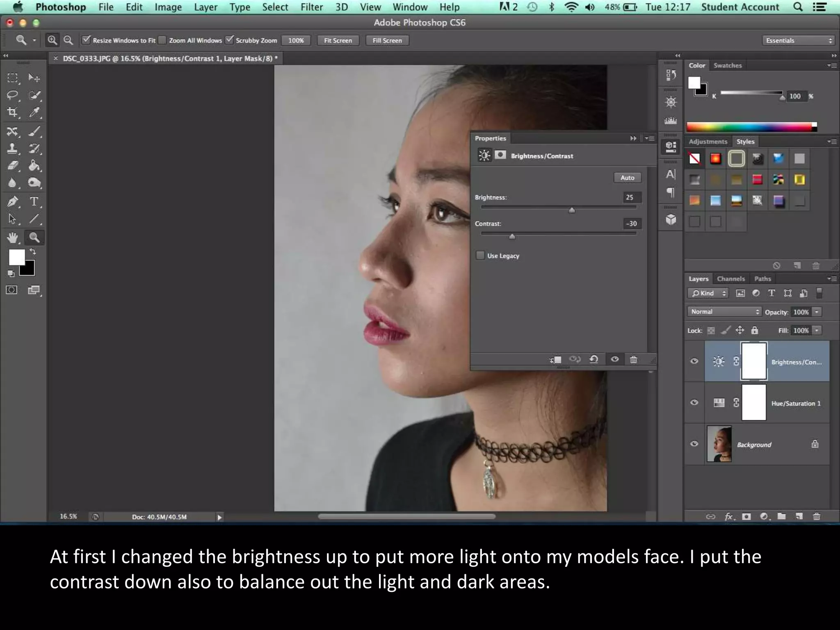Select the Eraser tool
This screenshot has width=840, height=630.
point(12,165)
